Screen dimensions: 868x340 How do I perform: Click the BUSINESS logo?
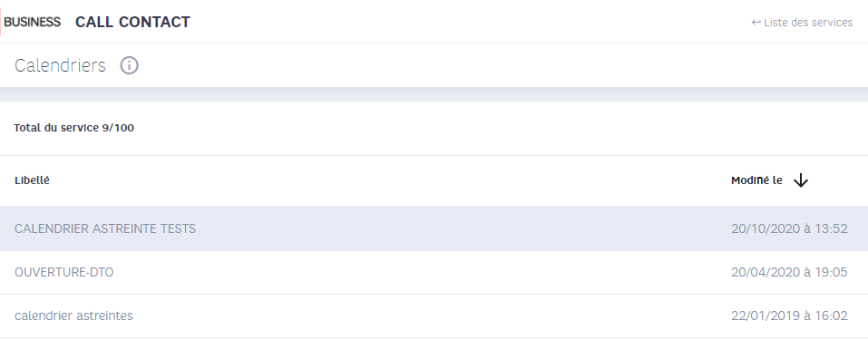pyautogui.click(x=32, y=22)
